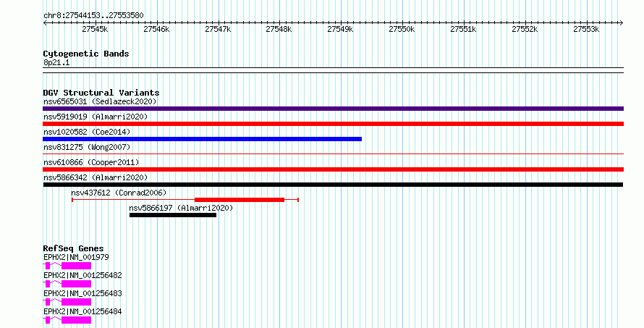Open variant label nsv6565031 (Sedlazeck2020)
Viewport: 644px width, 328px height.
[x=100, y=101]
